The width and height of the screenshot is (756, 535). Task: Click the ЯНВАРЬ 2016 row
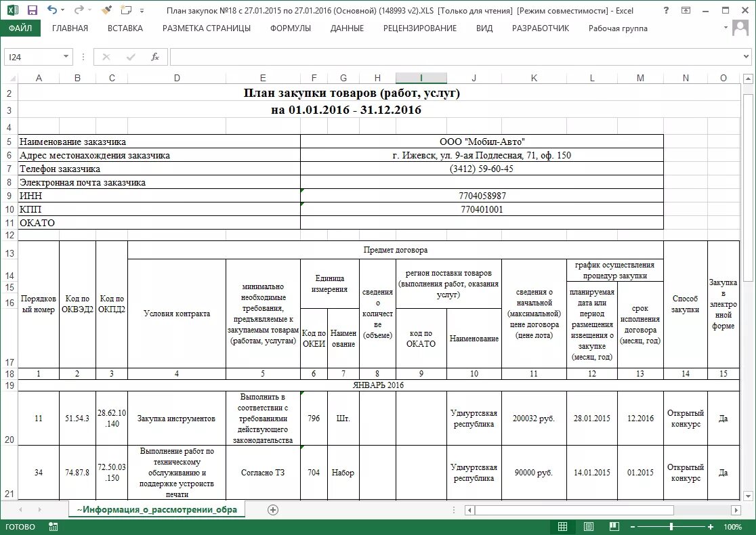tap(379, 385)
